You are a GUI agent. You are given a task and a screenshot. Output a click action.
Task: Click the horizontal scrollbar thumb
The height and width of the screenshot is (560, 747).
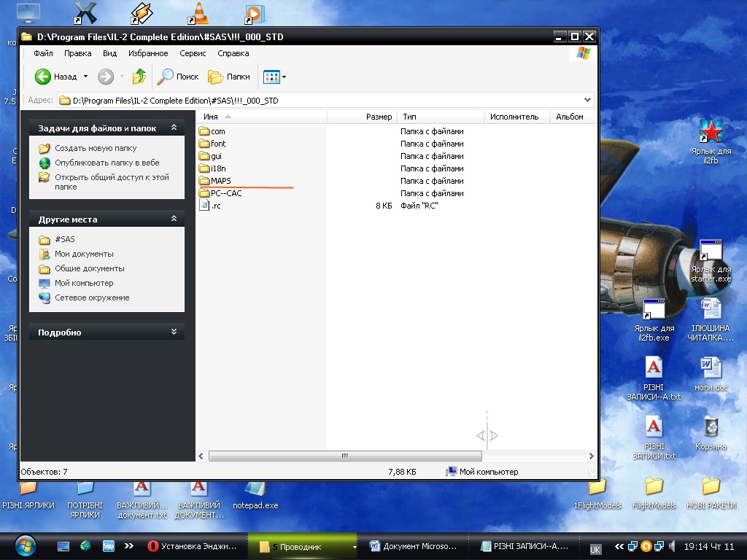[x=344, y=456]
